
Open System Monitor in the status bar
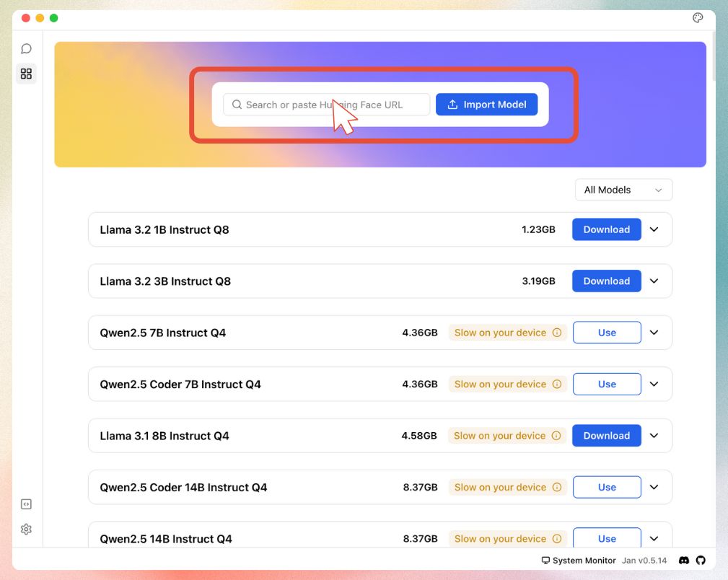coord(578,561)
